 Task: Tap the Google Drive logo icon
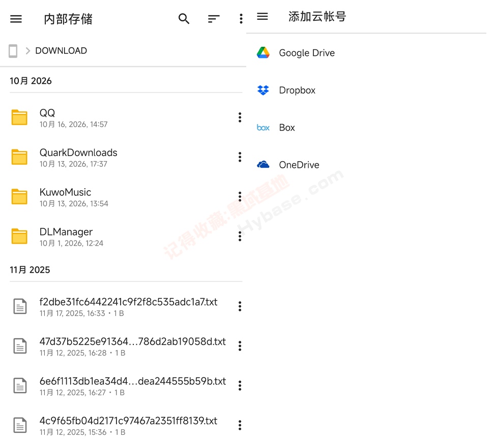[263, 53]
